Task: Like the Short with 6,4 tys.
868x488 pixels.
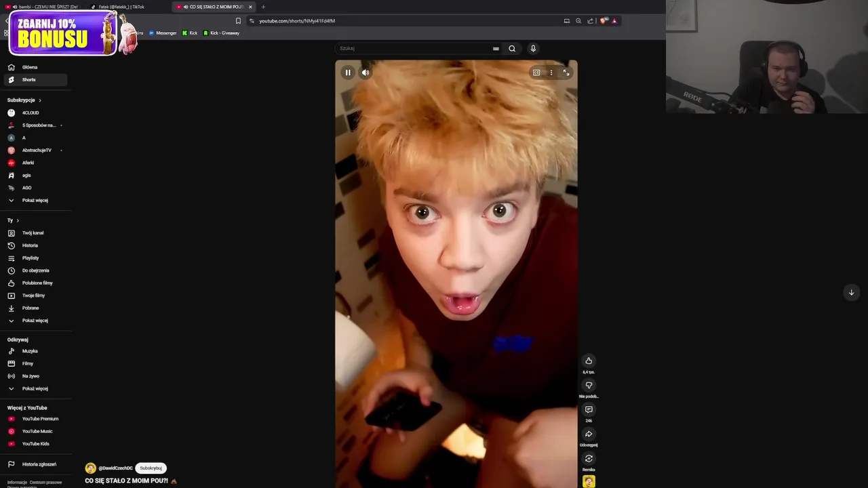Action: click(589, 361)
